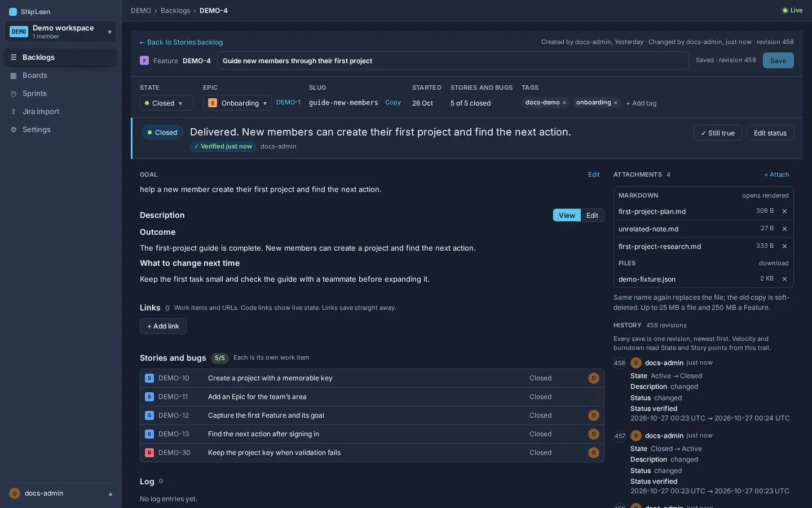Click Add tag
Image resolution: width=812 pixels, height=508 pixels.
pos(641,103)
